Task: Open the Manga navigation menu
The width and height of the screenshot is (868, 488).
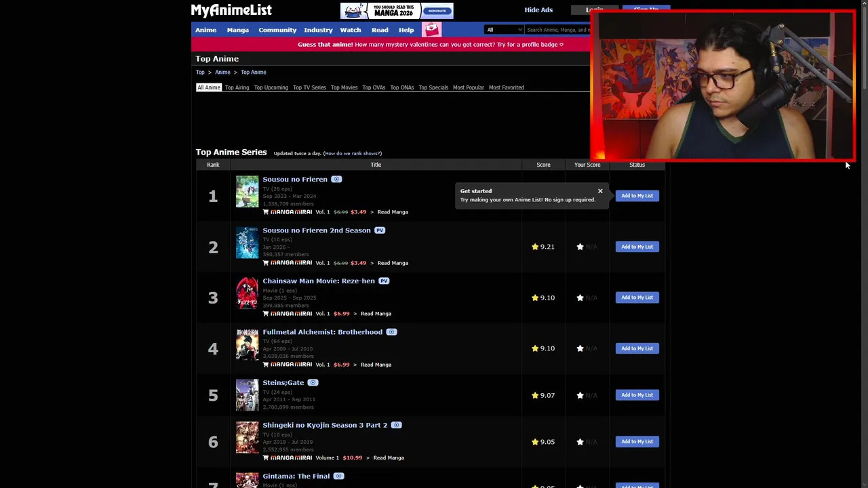Action: coord(238,30)
